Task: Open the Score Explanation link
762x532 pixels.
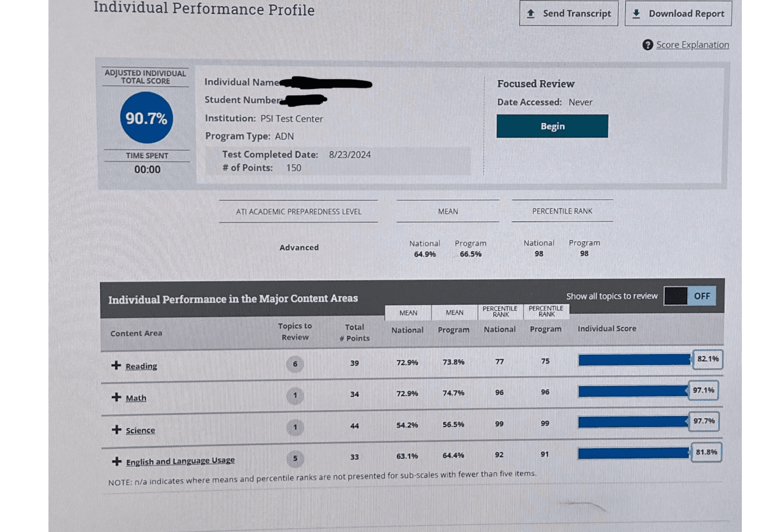Action: [692, 45]
